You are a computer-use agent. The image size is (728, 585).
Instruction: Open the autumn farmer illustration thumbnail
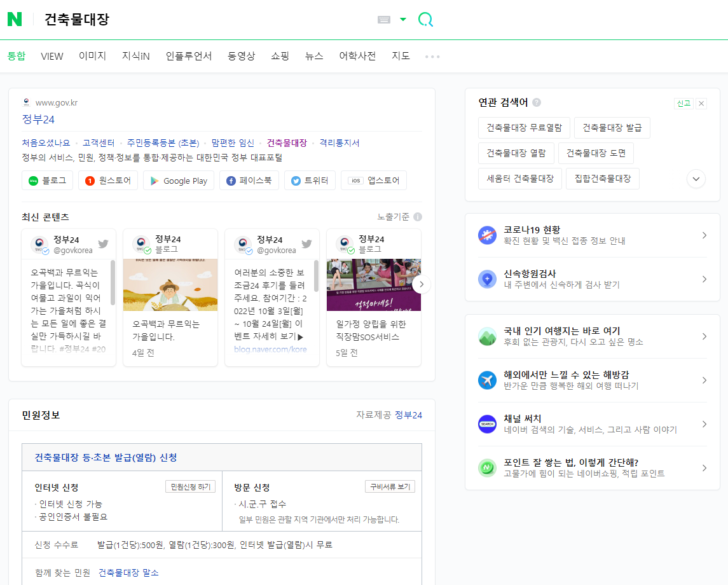(170, 285)
